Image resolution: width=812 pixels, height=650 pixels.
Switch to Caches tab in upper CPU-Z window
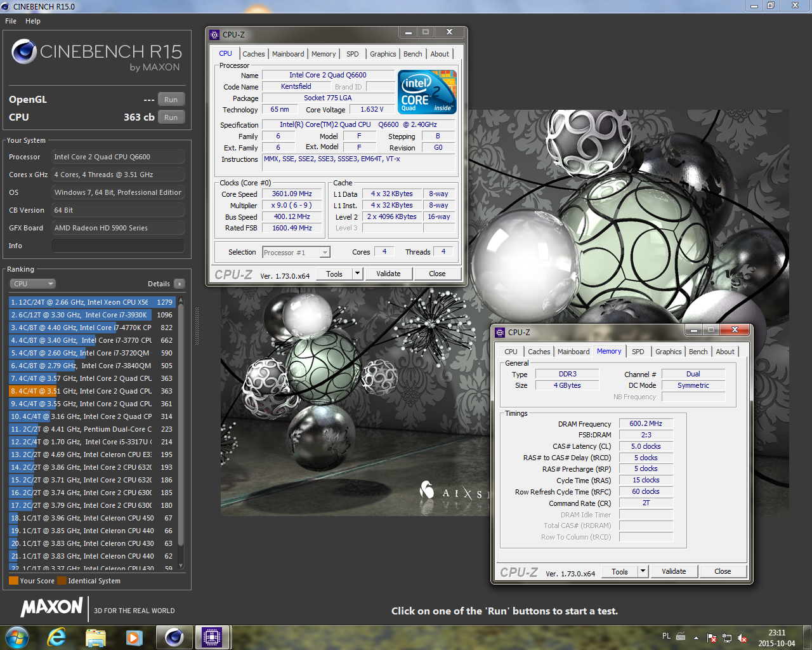(253, 54)
